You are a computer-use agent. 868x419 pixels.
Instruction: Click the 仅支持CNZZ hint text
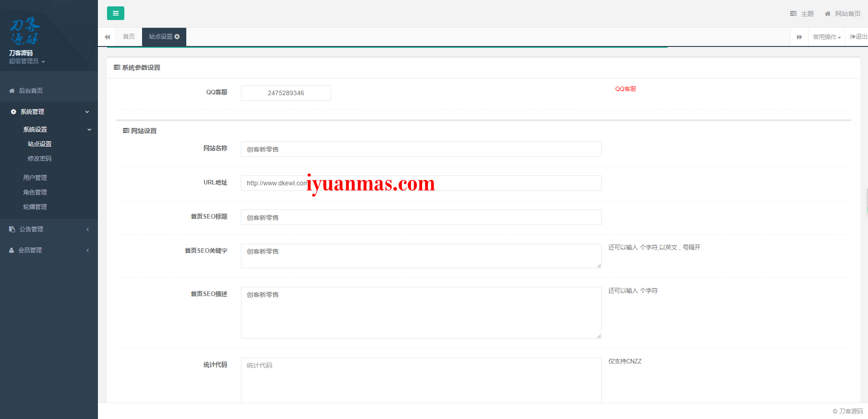[625, 361]
